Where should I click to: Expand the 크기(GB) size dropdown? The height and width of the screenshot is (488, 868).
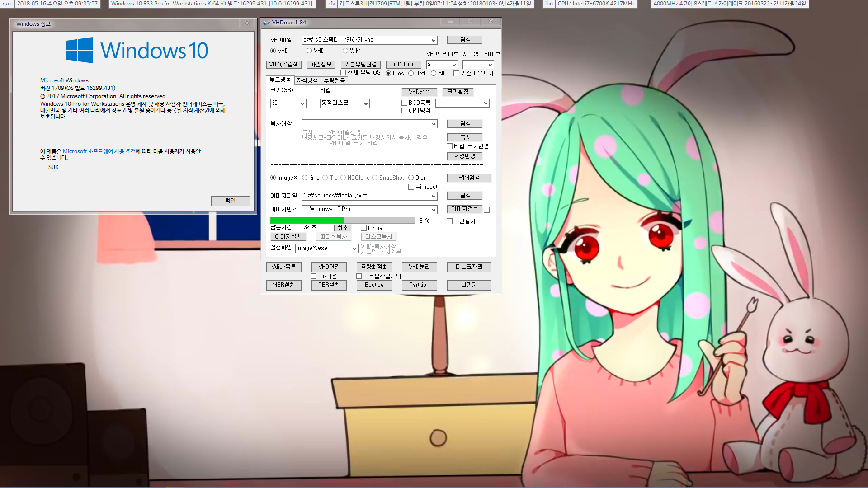[302, 103]
